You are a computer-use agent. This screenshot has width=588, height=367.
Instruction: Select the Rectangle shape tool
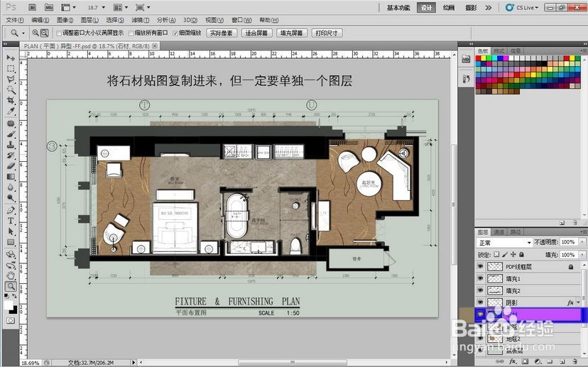pos(11,242)
